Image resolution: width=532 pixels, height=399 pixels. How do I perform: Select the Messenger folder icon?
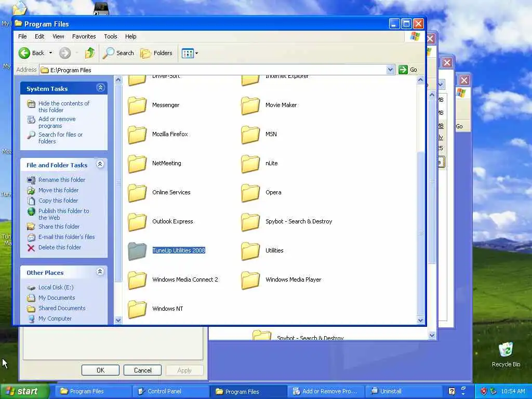tap(137, 105)
